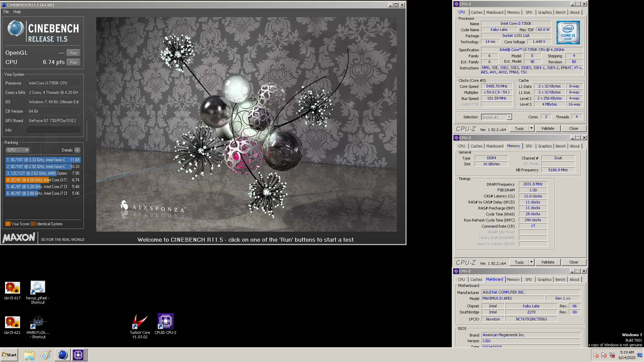Open the Help menu in Cinebench
This screenshot has width=644, height=362.
tap(17, 12)
